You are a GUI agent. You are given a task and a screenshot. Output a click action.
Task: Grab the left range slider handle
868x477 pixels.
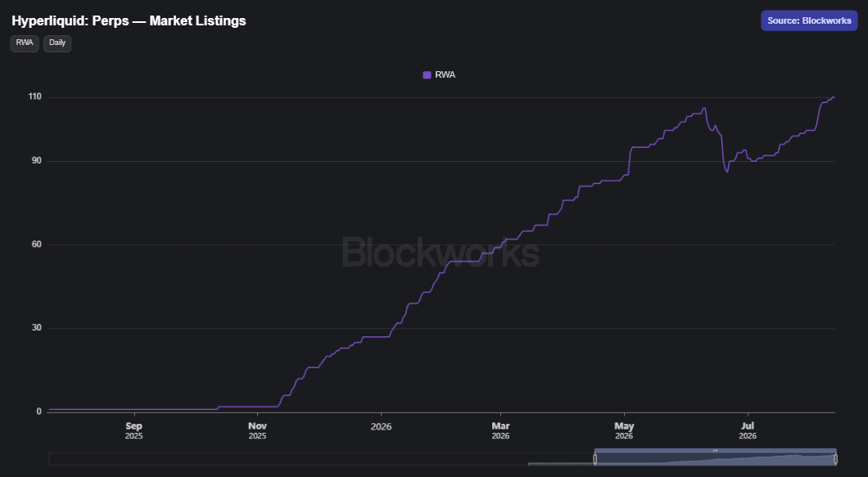coord(595,459)
